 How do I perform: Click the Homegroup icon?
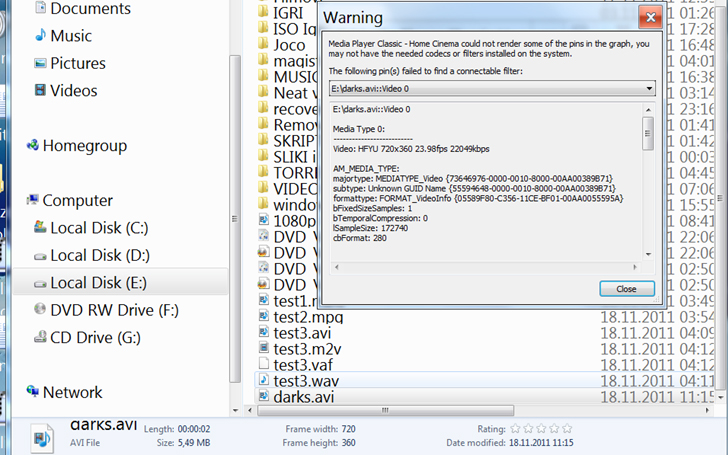coord(32,145)
